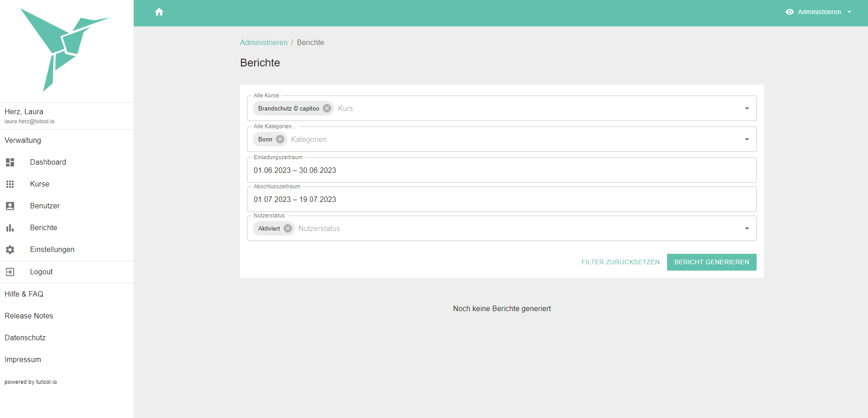Expand the Nutzerstatus dropdown arrow
The image size is (868, 418).
[747, 228]
